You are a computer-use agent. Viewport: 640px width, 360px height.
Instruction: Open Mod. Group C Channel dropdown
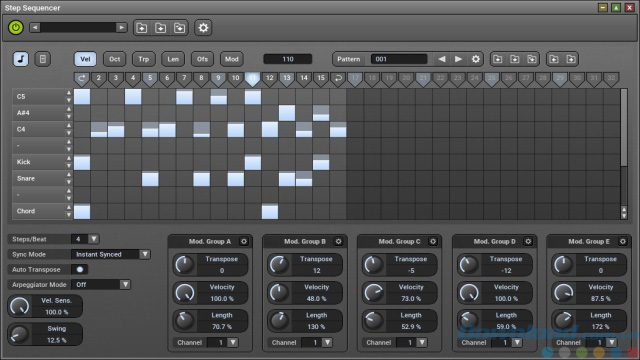[x=422, y=342]
